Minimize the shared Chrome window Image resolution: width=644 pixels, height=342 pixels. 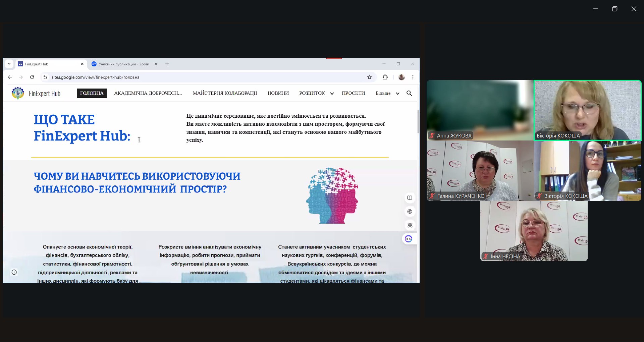tap(384, 64)
